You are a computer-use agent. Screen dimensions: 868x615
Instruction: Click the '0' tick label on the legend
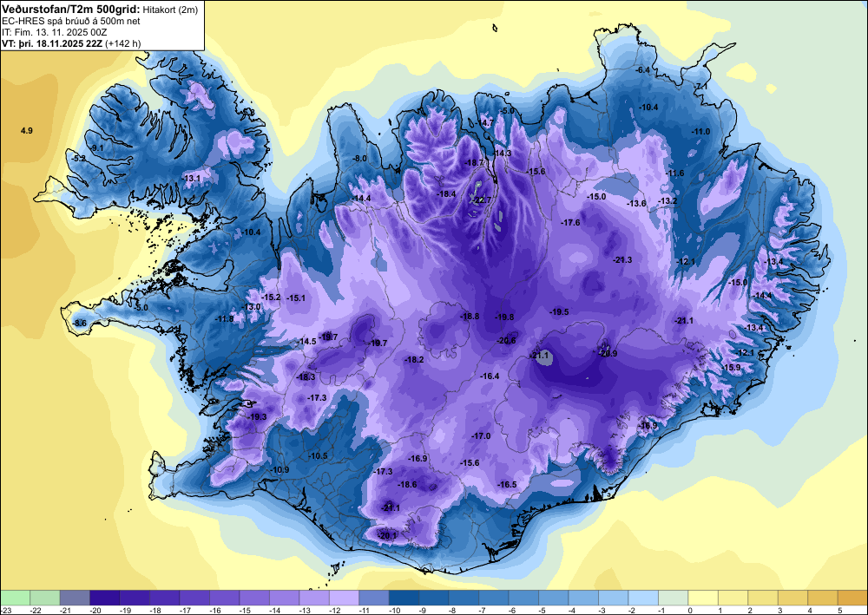click(x=688, y=610)
